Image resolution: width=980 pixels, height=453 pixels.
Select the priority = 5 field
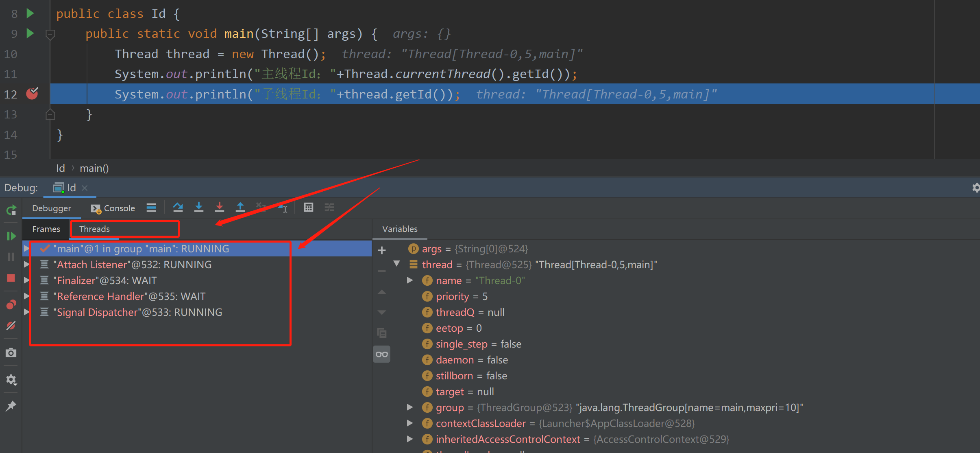[x=686, y=296]
